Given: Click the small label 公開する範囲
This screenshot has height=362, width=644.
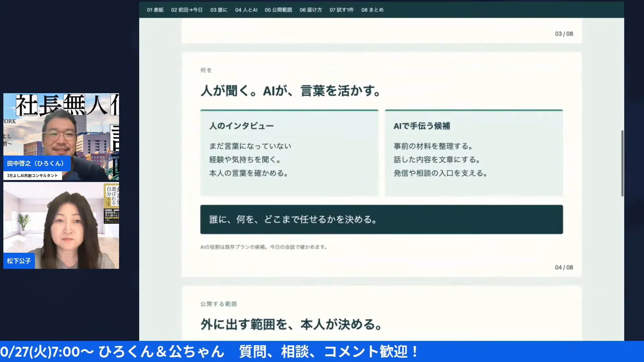Looking at the screenshot, I should [218, 304].
